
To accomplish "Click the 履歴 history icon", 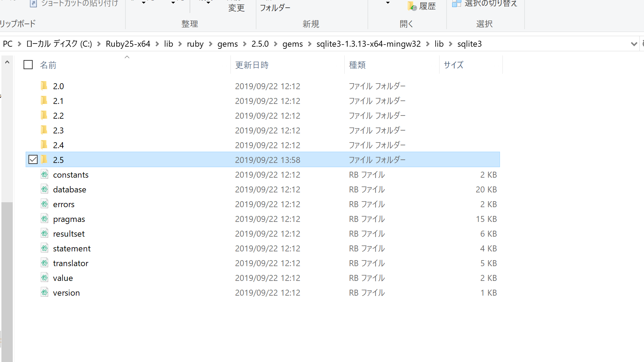I will (x=412, y=6).
